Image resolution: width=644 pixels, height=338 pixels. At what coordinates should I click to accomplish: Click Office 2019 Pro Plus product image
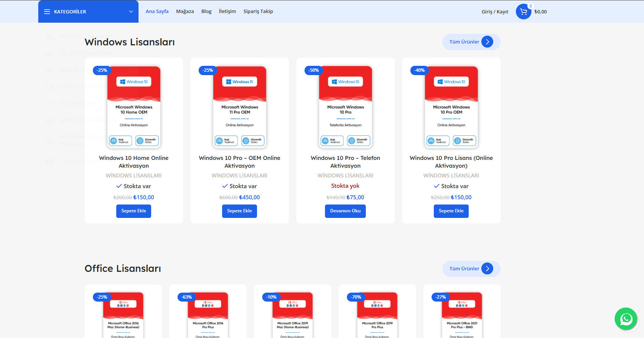tap(377, 315)
